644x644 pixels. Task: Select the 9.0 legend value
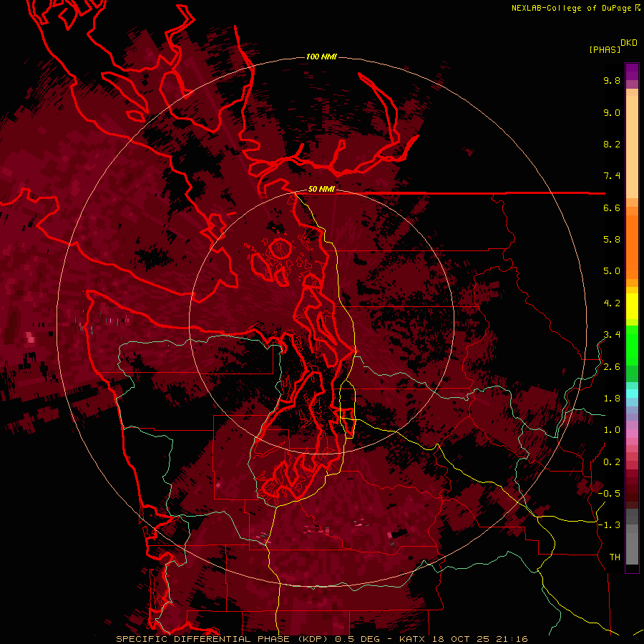click(612, 112)
